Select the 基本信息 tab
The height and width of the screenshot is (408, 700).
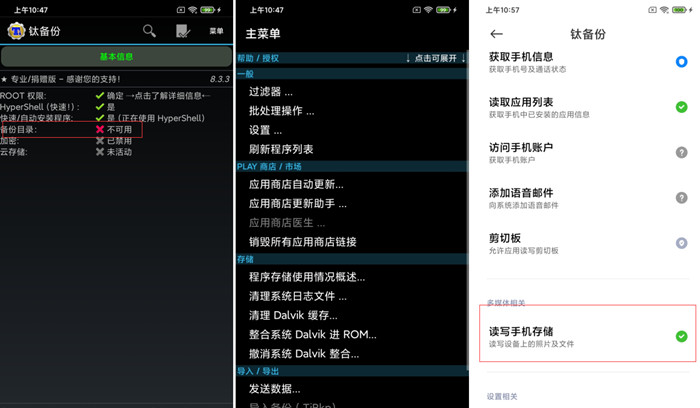(116, 57)
